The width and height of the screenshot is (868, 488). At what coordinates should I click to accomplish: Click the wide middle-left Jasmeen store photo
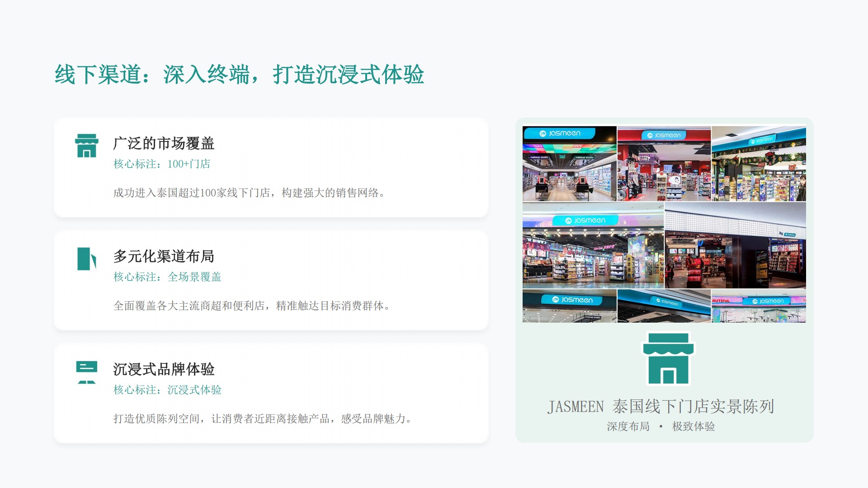click(x=593, y=245)
